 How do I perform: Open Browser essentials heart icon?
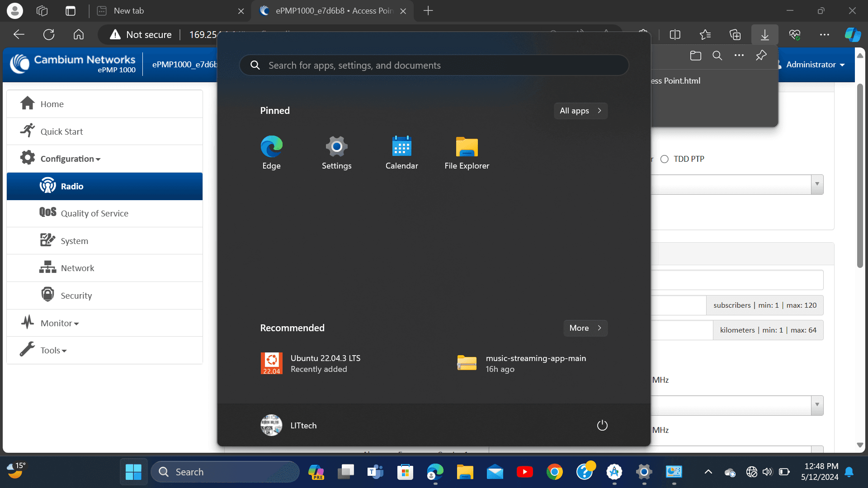795,35
